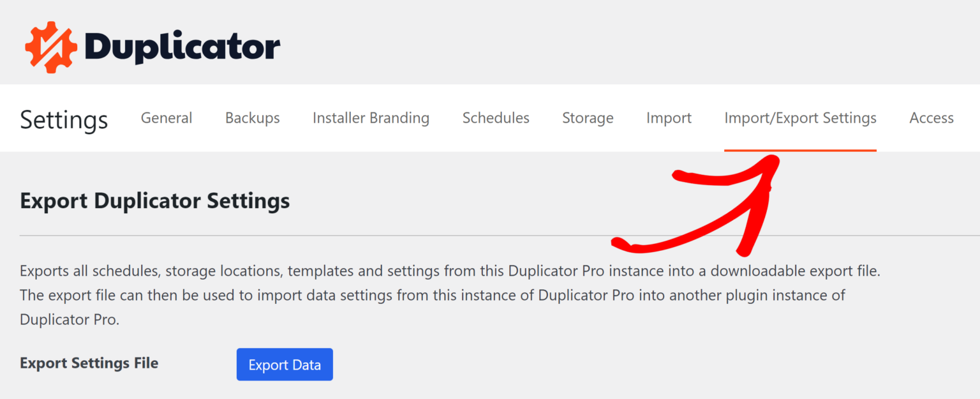Click the Export Duplicator Settings heading
The height and width of the screenshot is (399, 980).
point(154,201)
